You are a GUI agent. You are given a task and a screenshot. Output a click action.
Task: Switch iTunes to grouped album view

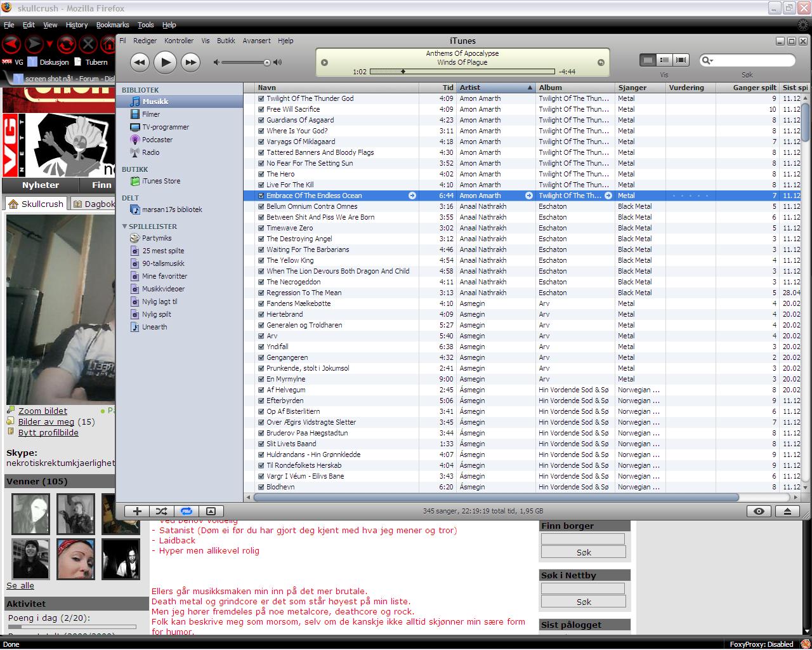click(664, 60)
